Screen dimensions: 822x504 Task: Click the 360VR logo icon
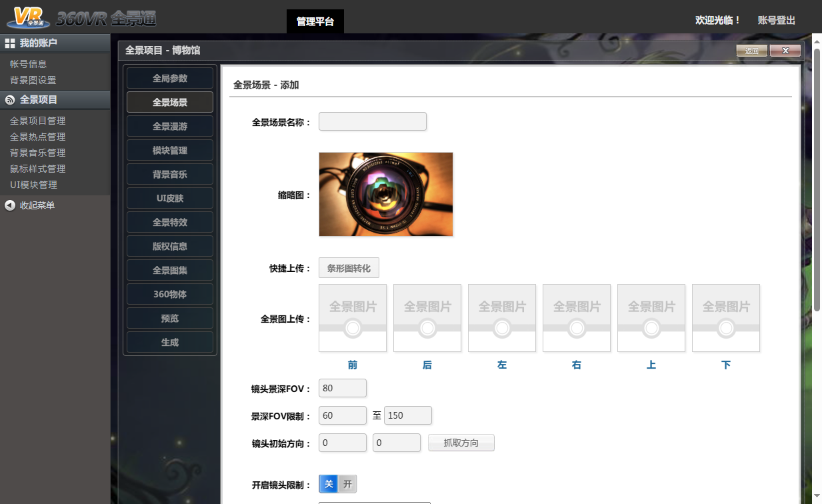tap(28, 16)
